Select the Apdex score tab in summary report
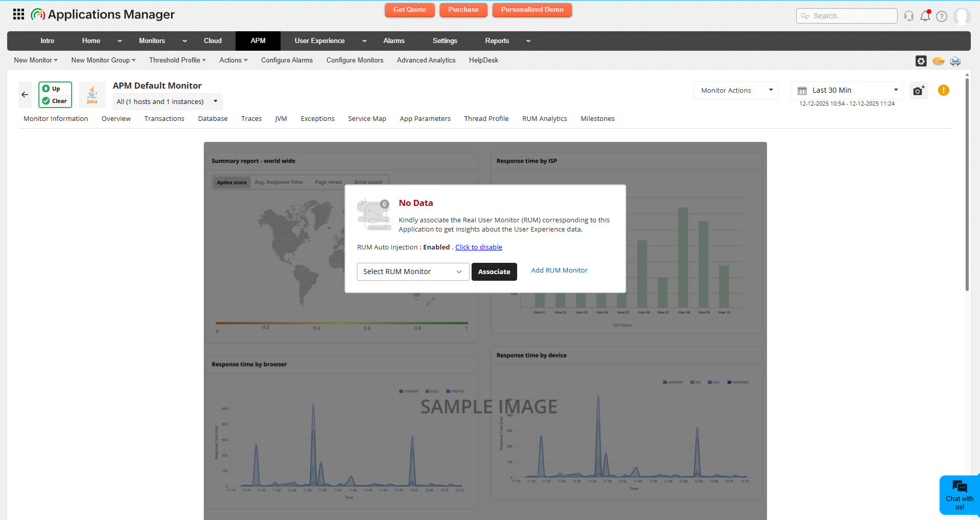 231,182
